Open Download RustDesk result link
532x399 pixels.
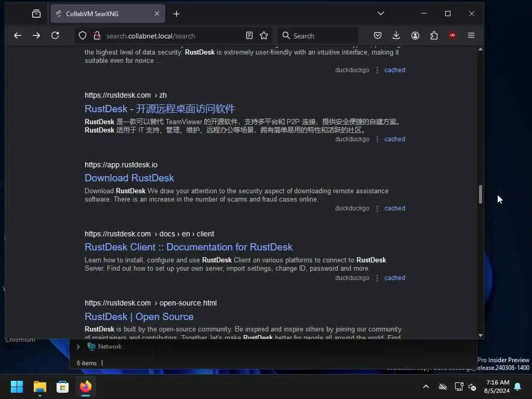click(129, 178)
